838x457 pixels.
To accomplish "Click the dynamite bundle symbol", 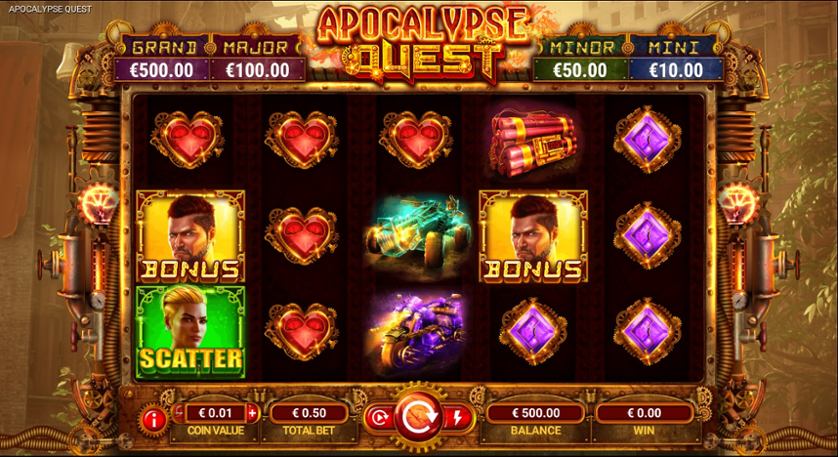I will pos(533,141).
